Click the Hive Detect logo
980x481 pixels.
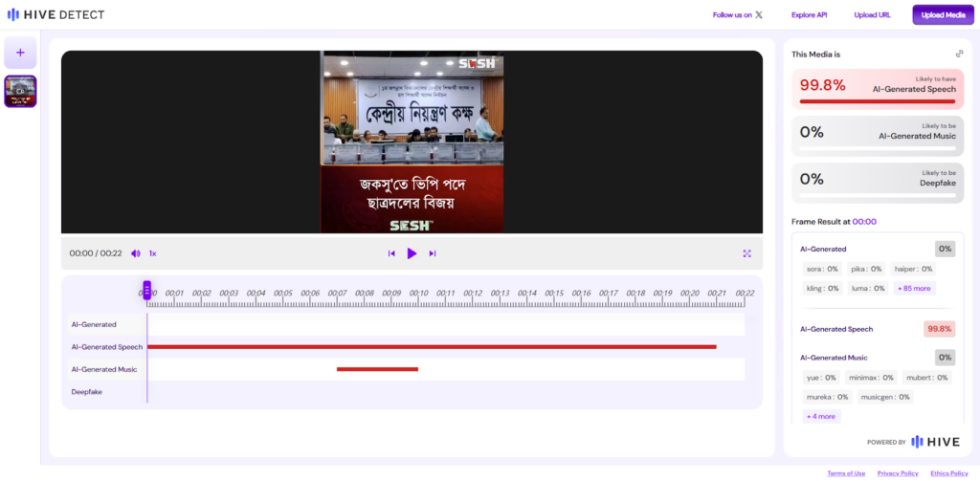point(56,14)
